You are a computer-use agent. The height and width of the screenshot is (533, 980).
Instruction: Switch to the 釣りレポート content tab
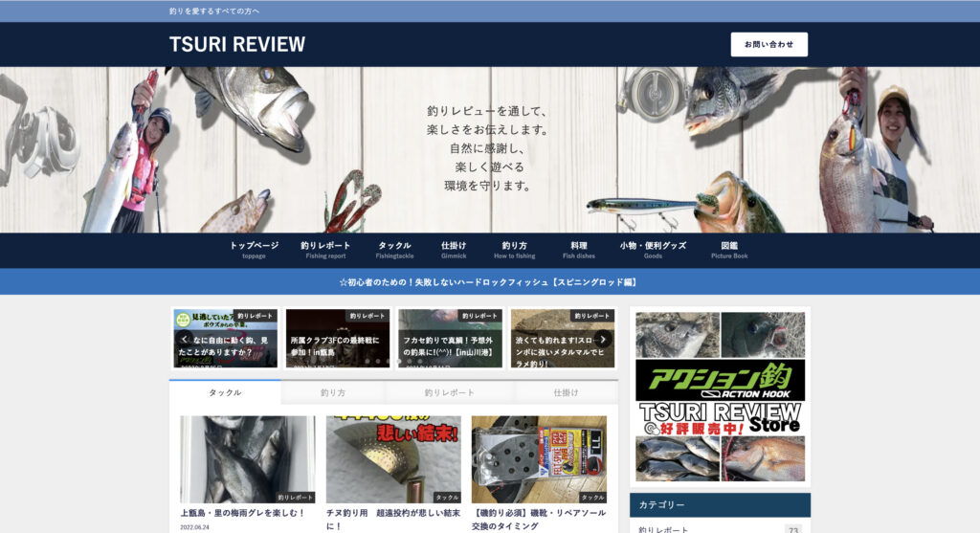coord(450,392)
